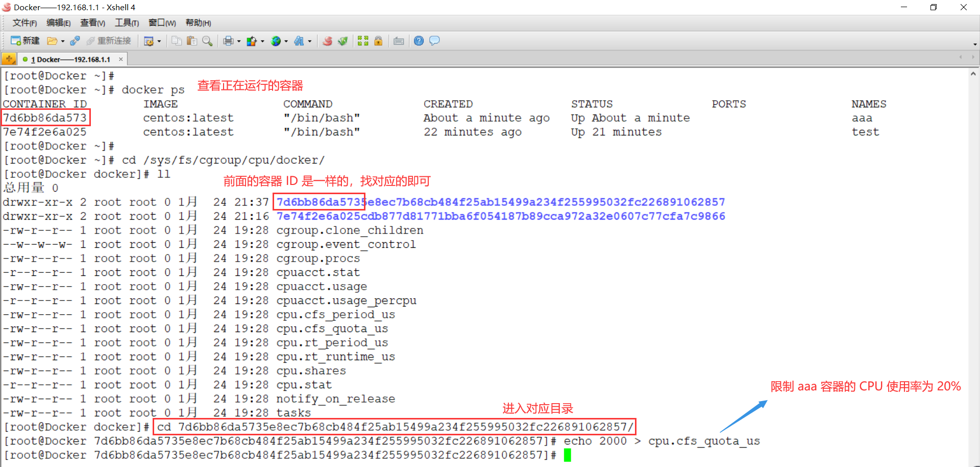Expand the encoding dropdown arrow
This screenshot has height=467, width=980.
pyautogui.click(x=286, y=41)
